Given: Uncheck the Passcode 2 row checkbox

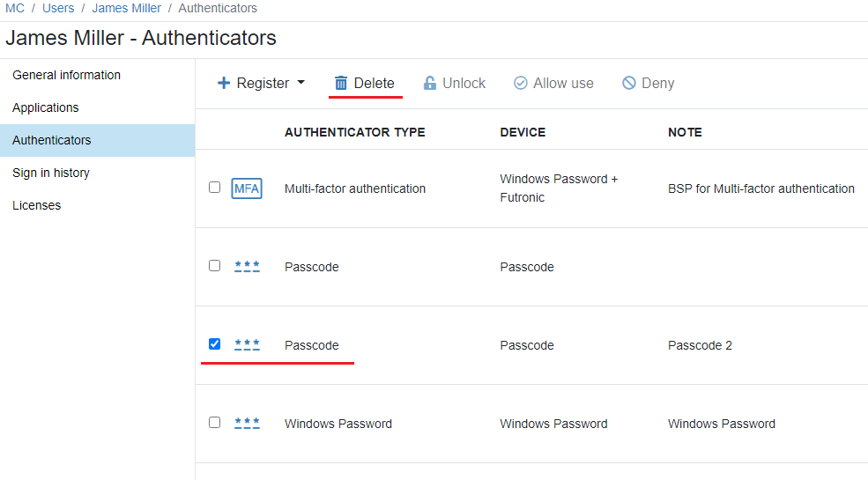Looking at the screenshot, I should tap(214, 344).
